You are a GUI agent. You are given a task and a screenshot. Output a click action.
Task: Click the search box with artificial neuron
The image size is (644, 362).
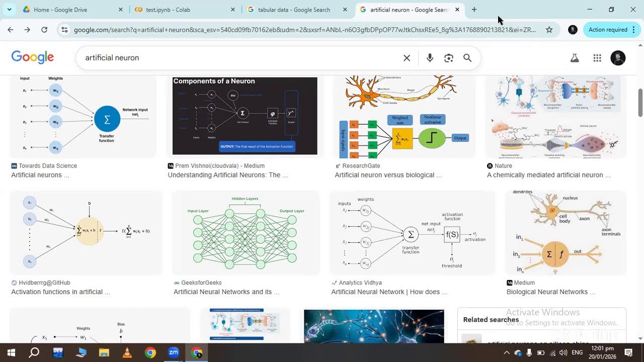tap(242, 58)
